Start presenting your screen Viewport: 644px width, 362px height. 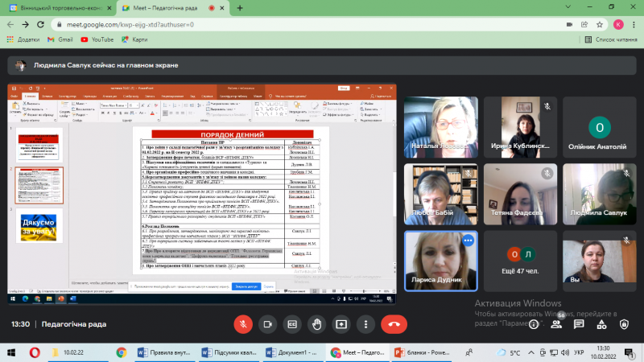pos(341,324)
